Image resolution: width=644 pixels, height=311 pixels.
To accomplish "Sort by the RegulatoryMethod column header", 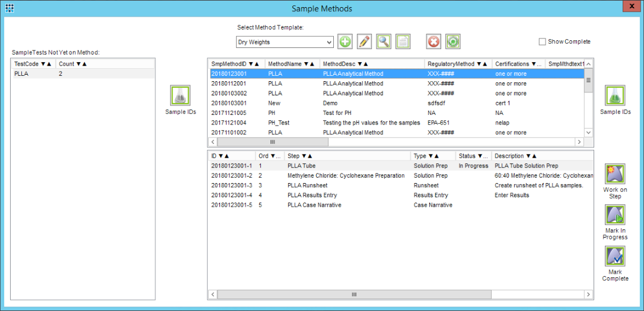I will pos(457,63).
